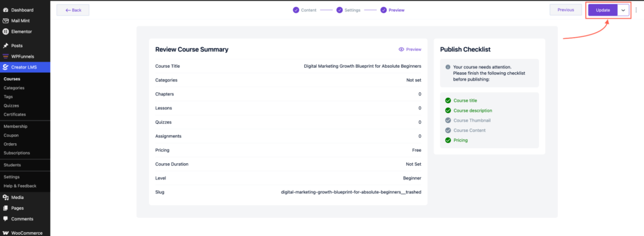Click the eye icon beside Preview link
Image resolution: width=644 pixels, height=236 pixels.
pyautogui.click(x=401, y=50)
